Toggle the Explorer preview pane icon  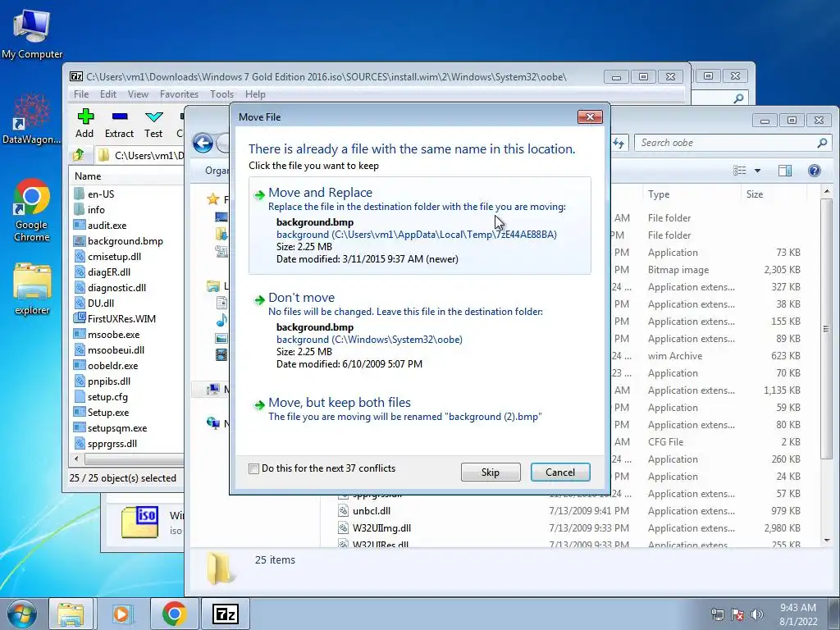(x=785, y=171)
